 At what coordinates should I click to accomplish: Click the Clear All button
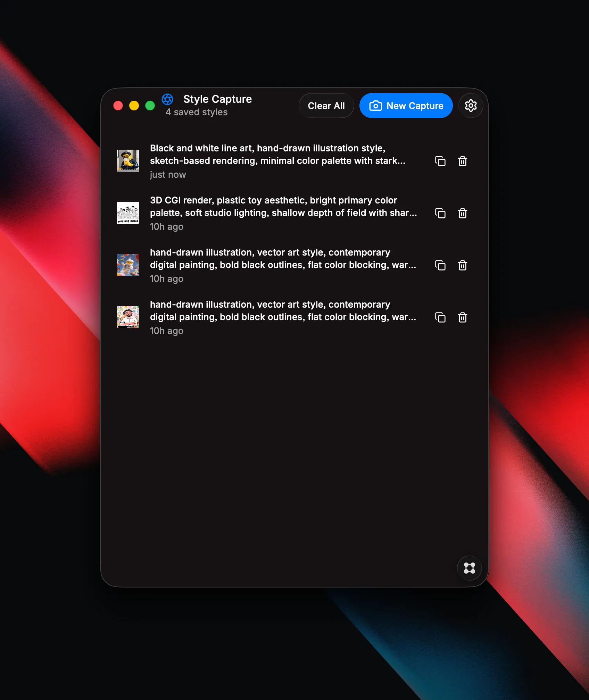pyautogui.click(x=326, y=106)
